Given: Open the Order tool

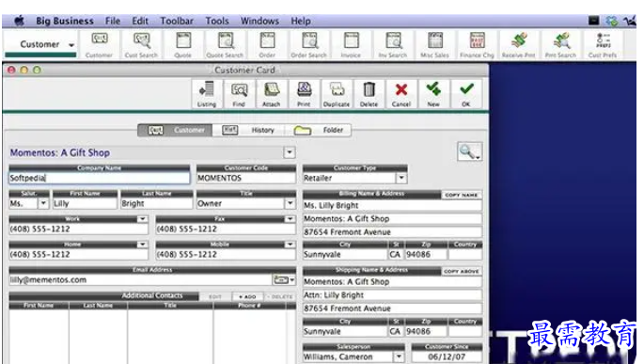Looking at the screenshot, I should pyautogui.click(x=267, y=45).
